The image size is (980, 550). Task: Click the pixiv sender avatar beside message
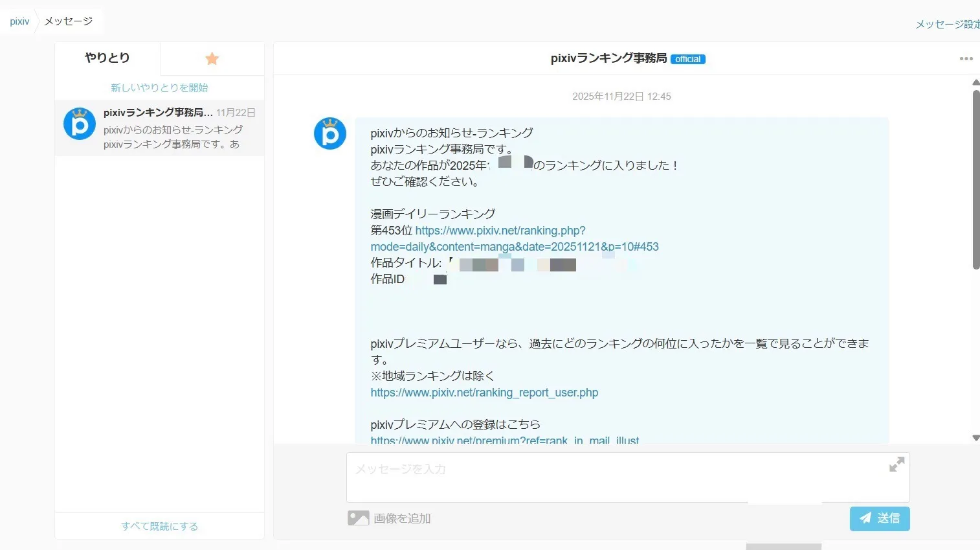(330, 133)
